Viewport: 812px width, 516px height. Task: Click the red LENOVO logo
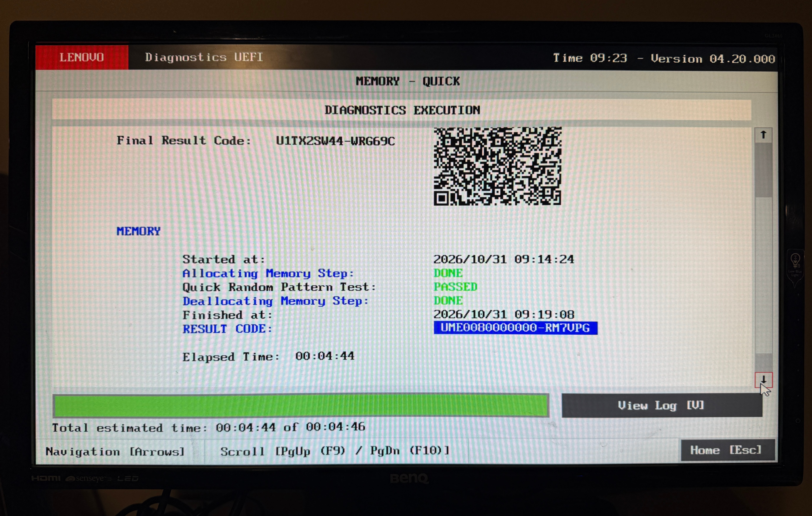(82, 57)
